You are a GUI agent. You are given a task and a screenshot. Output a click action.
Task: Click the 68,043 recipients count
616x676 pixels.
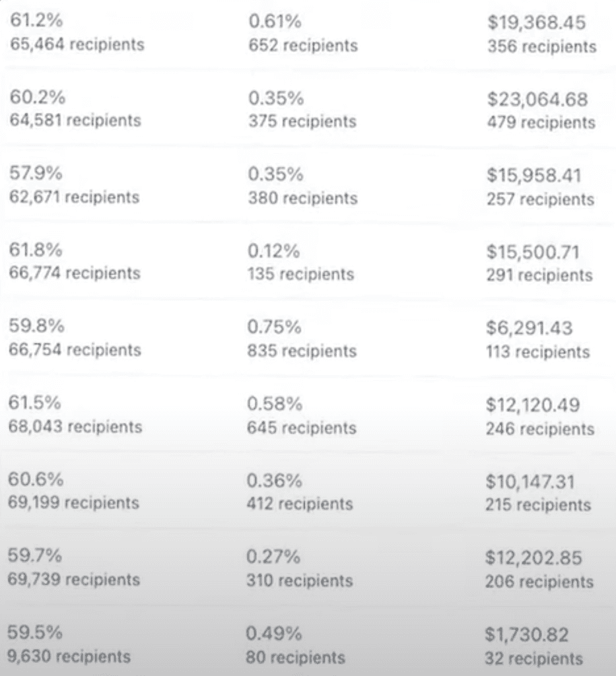point(75,426)
